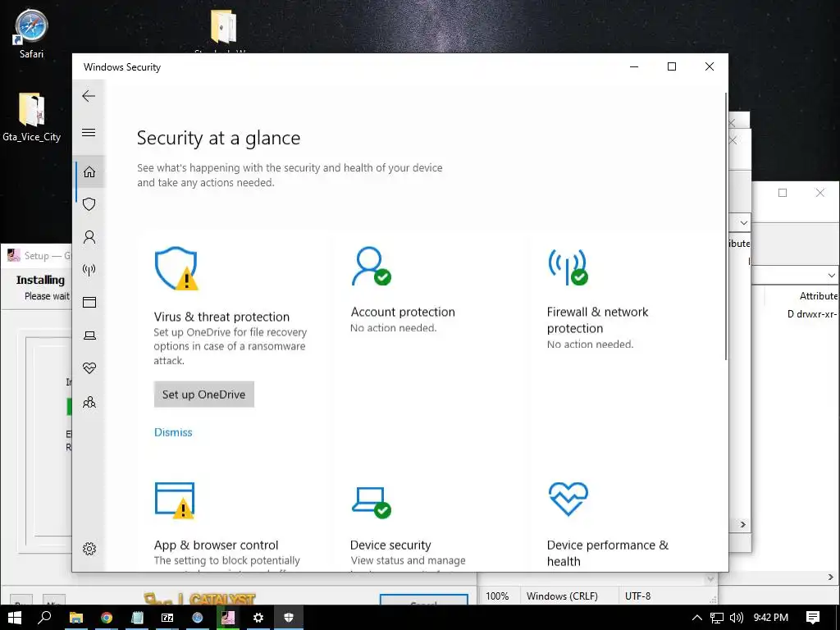Click the Device performance & health heart icon
Viewport: 840px width, 630px height.
(x=568, y=499)
